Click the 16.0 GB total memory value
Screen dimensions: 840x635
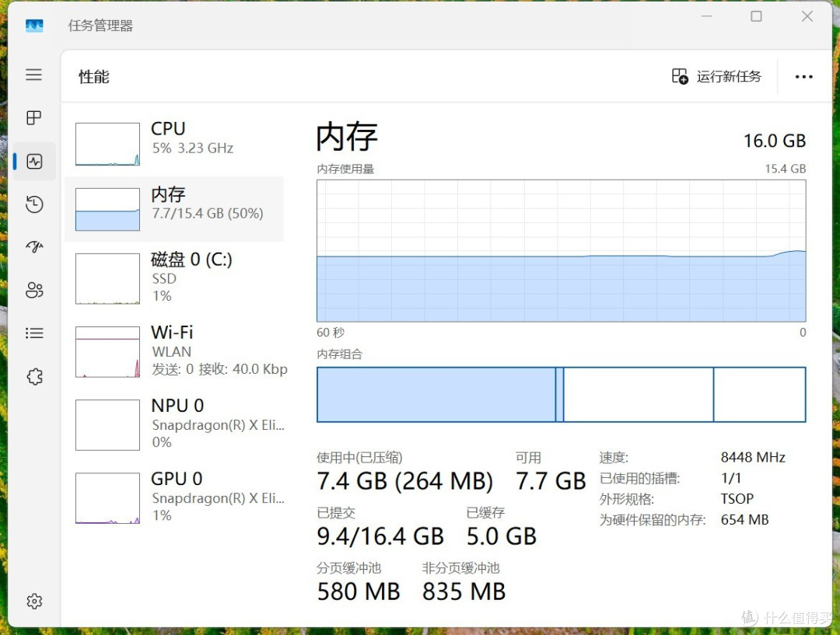coord(775,141)
